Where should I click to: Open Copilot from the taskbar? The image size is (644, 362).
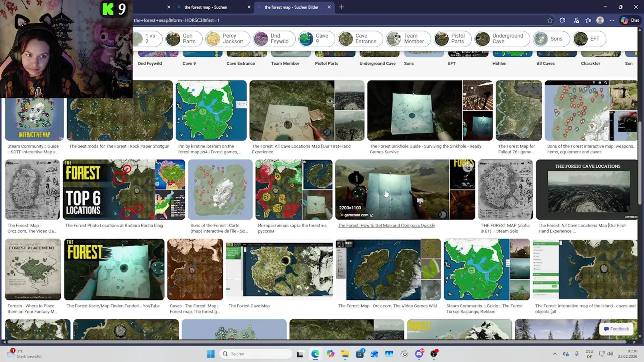click(x=330, y=354)
